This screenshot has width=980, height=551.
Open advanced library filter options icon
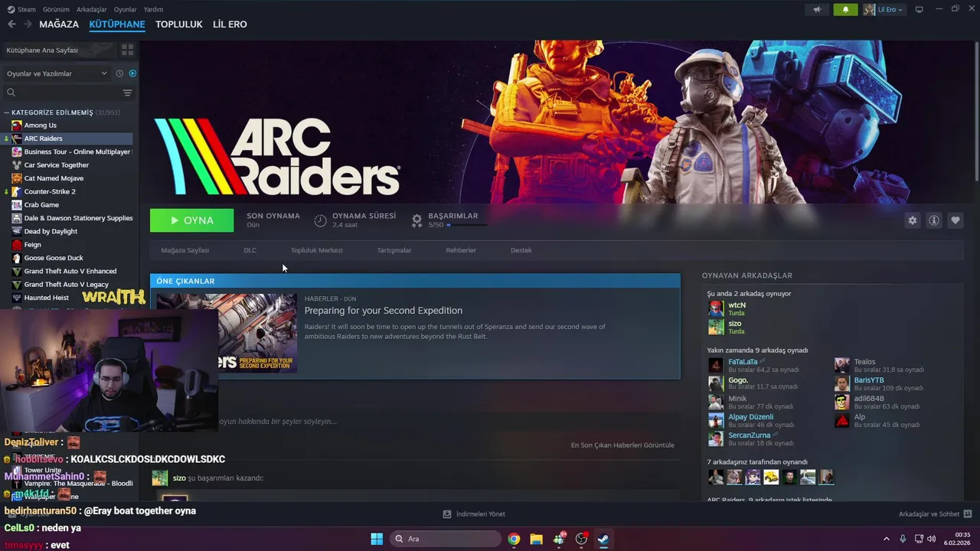tap(127, 93)
